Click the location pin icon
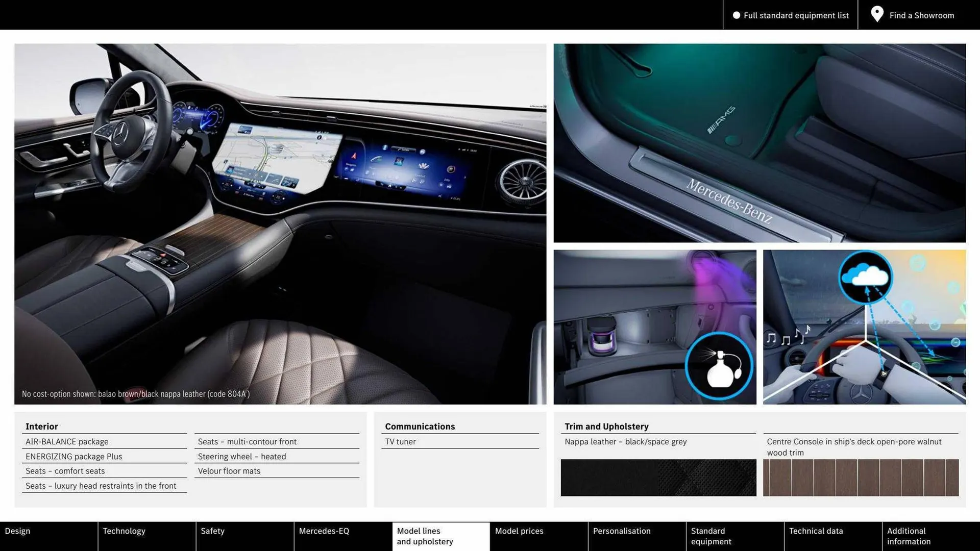 tap(877, 14)
